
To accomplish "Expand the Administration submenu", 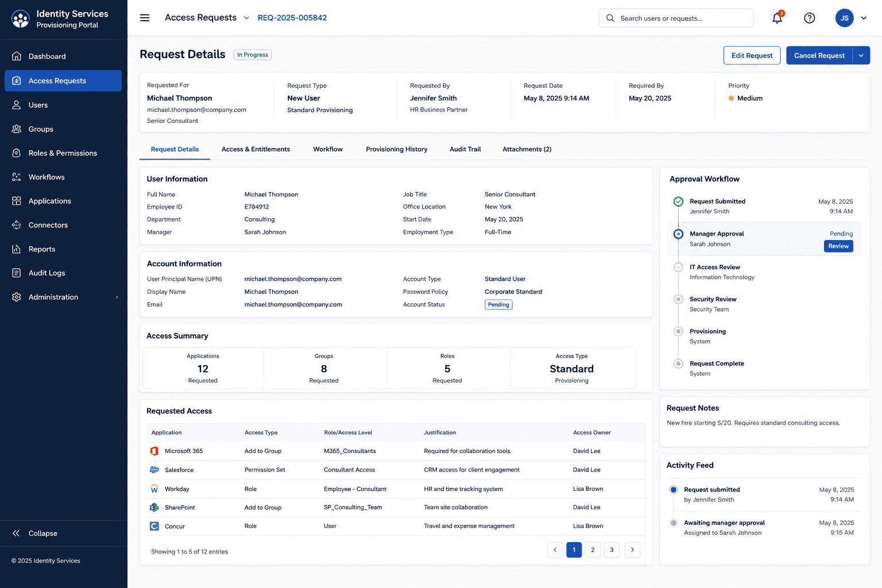I will 117,297.
